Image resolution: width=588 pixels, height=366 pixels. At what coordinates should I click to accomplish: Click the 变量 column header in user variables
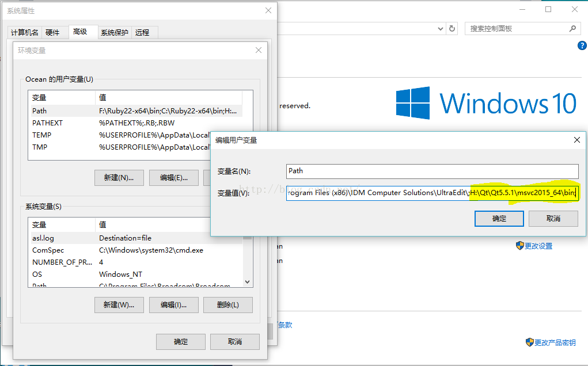62,97
